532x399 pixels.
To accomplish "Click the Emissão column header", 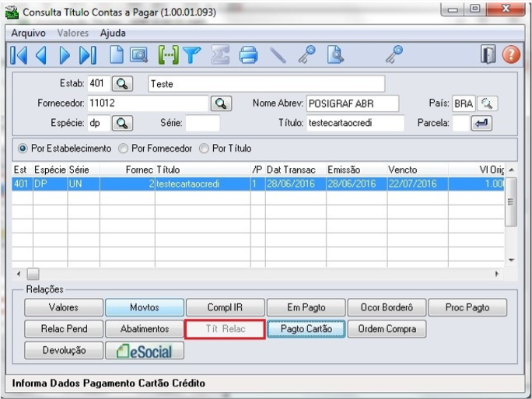I will (356, 170).
